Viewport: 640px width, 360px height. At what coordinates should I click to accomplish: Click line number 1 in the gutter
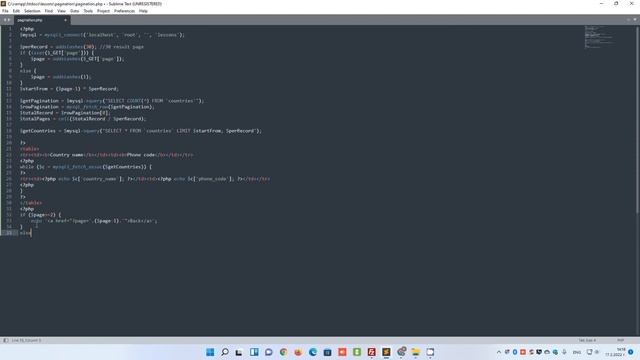(10, 29)
